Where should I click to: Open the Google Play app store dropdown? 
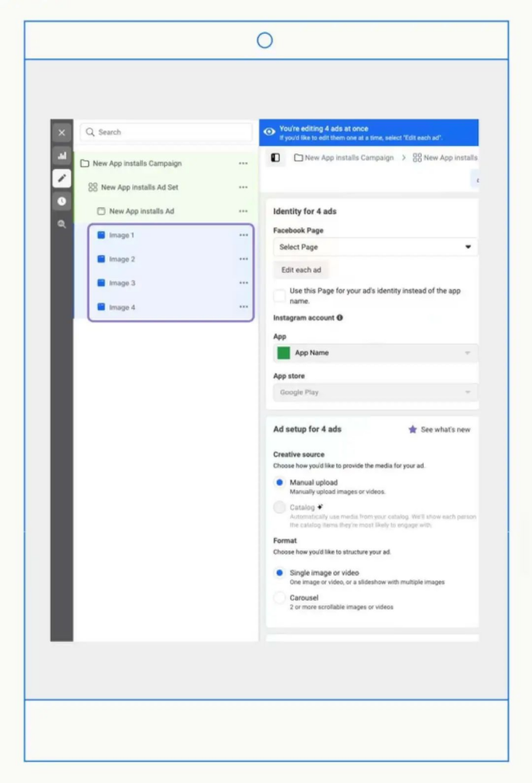[x=375, y=392]
